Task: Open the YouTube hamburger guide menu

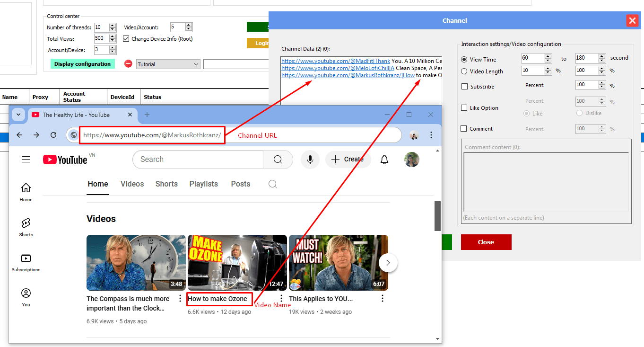Action: 26,160
